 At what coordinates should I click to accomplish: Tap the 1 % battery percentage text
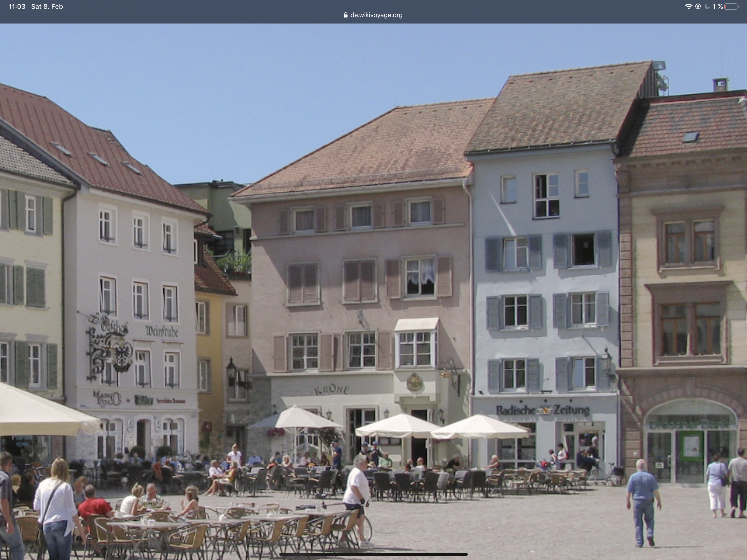(x=718, y=6)
